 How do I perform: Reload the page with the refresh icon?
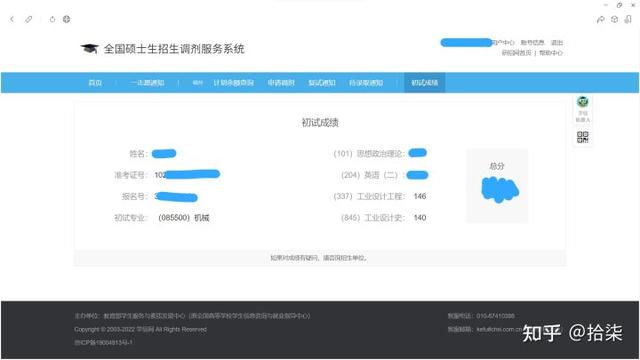coord(52,19)
